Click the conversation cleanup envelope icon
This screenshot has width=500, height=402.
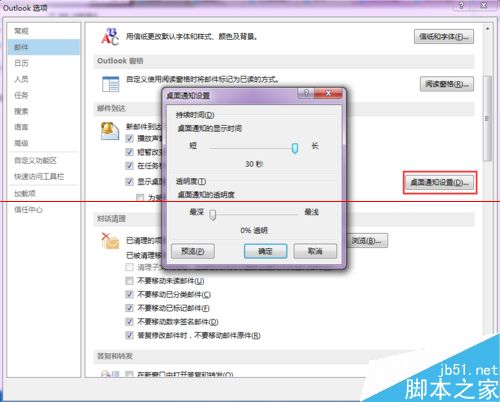click(x=110, y=241)
